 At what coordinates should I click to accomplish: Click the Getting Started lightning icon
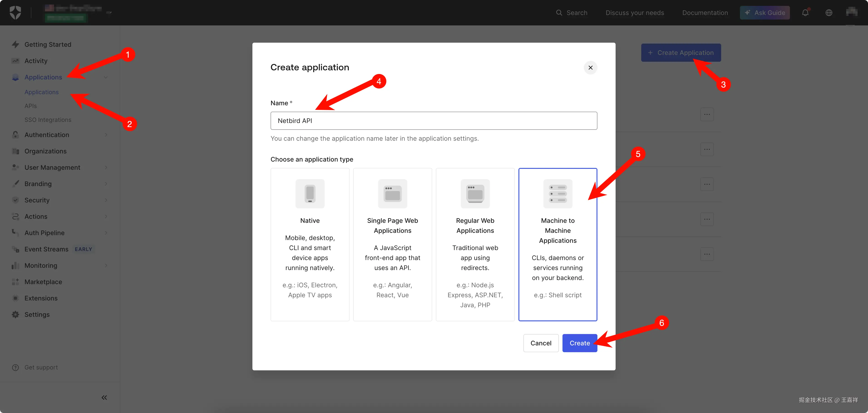click(x=15, y=44)
